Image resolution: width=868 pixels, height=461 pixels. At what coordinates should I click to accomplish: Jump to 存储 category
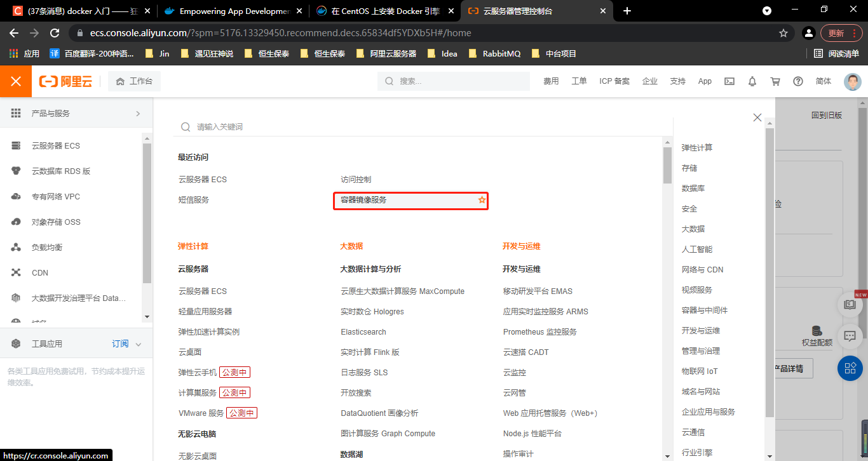689,168
